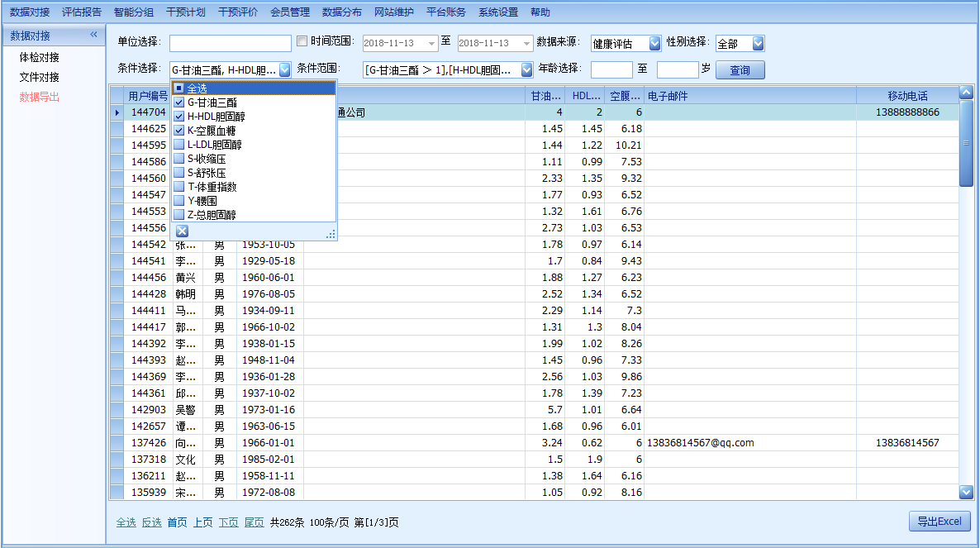The height and width of the screenshot is (548, 980).
Task: Click the 查询 button
Action: pos(740,70)
